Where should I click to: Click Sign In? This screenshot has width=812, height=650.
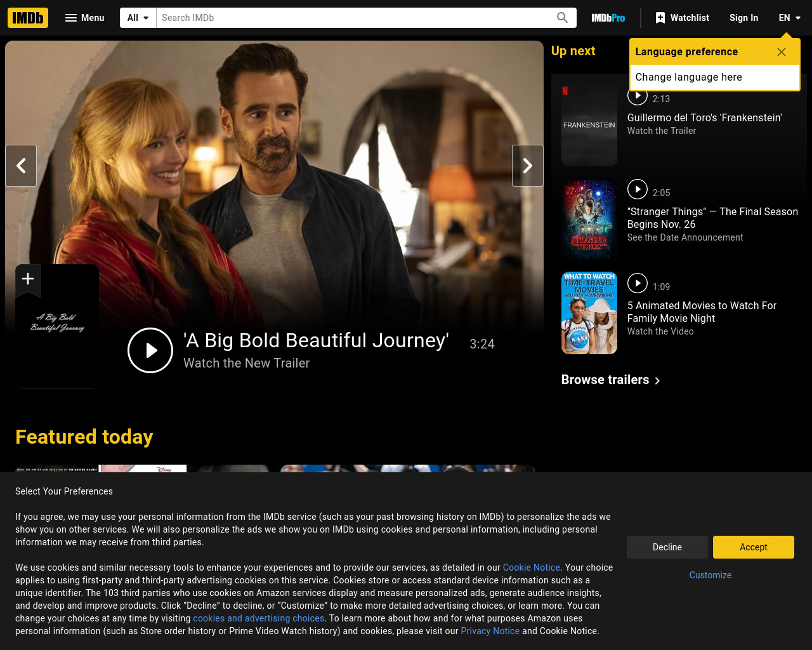coord(743,18)
